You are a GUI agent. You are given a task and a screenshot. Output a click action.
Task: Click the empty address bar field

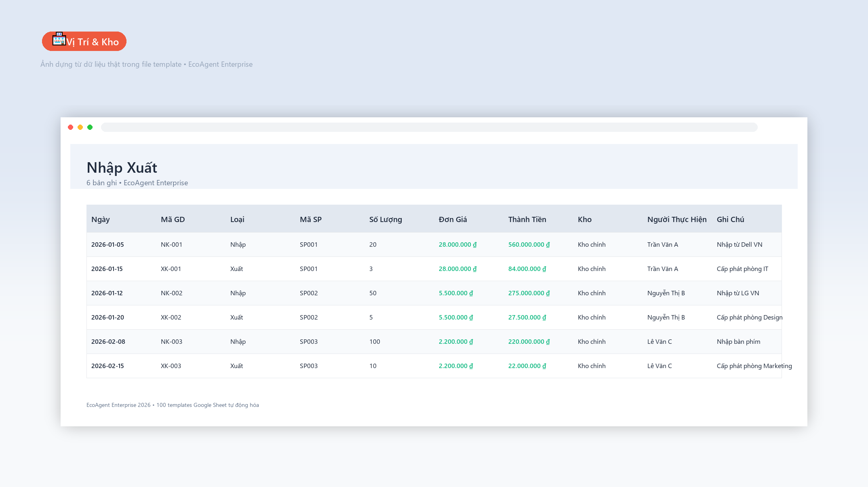[x=429, y=127]
